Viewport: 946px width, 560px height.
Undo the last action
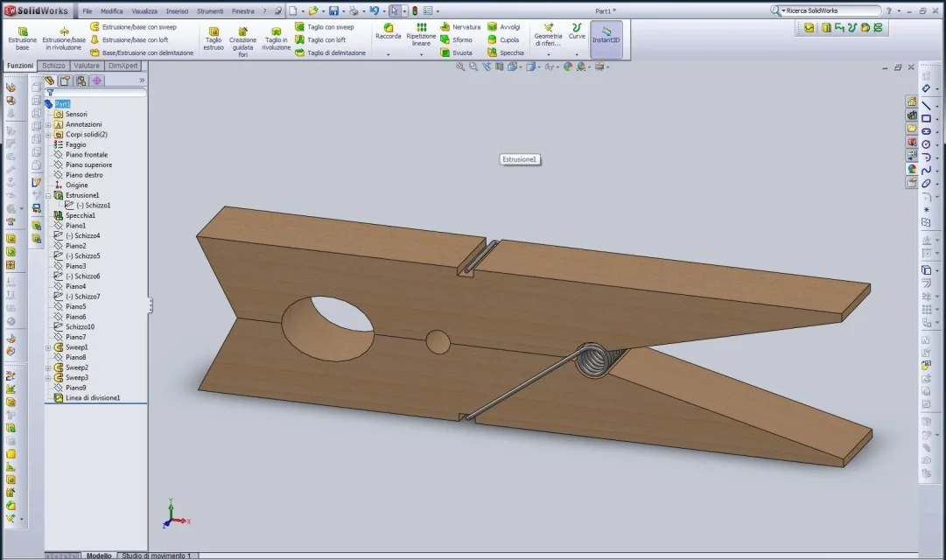click(374, 10)
